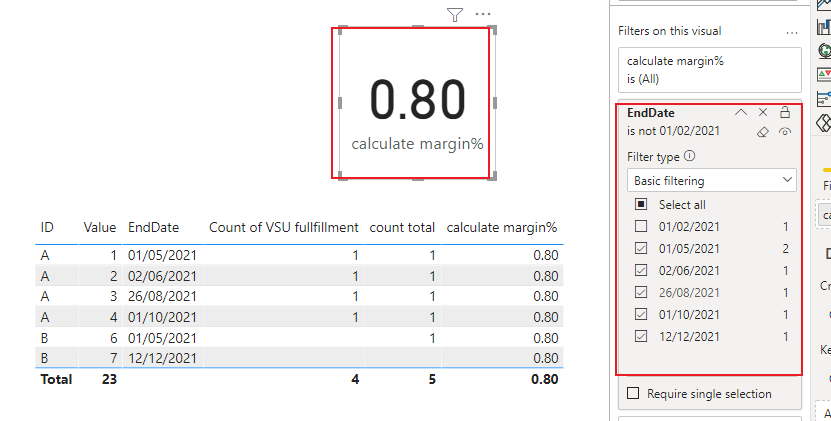831x421 pixels.
Task: Enable Require single selection
Action: (x=633, y=393)
